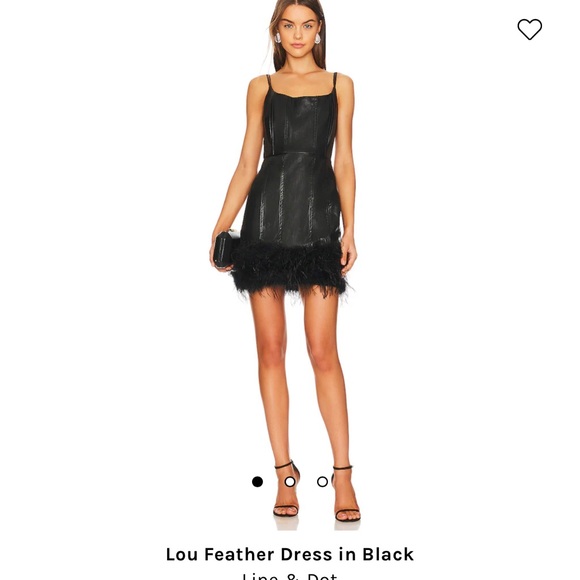
Task: Select the rightmost hollow pagination indicator
Action: 322,482
